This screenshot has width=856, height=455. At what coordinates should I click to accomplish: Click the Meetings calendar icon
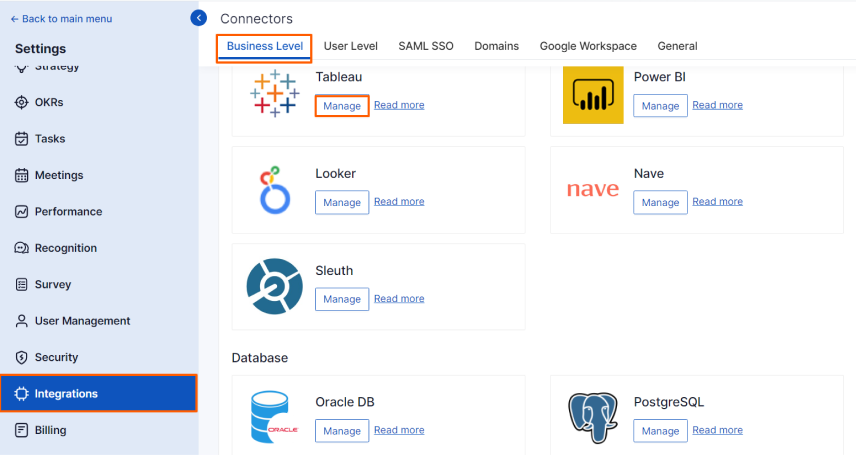(x=21, y=175)
